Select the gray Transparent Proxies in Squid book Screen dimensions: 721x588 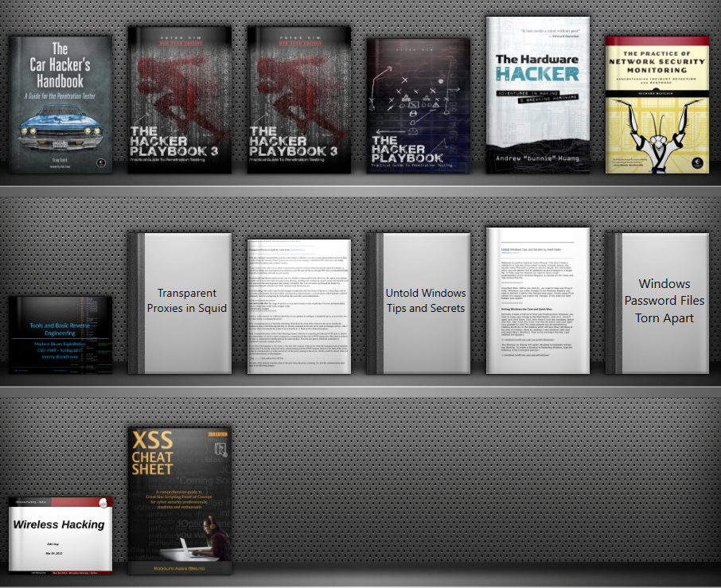(179, 303)
